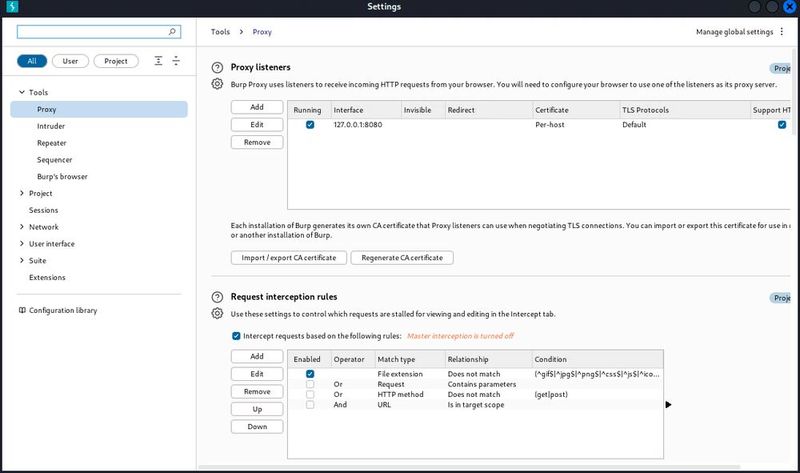The image size is (800, 473).
Task: Click the Burp Suite logo in title bar
Action: [x=12, y=6]
